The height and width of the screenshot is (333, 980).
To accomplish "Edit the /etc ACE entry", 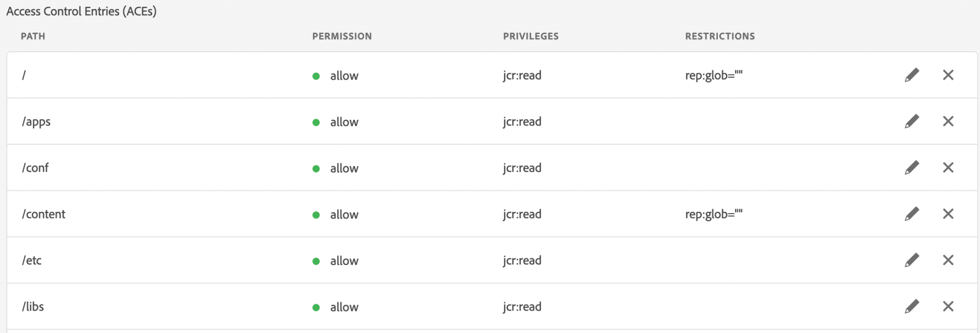I will [912, 260].
